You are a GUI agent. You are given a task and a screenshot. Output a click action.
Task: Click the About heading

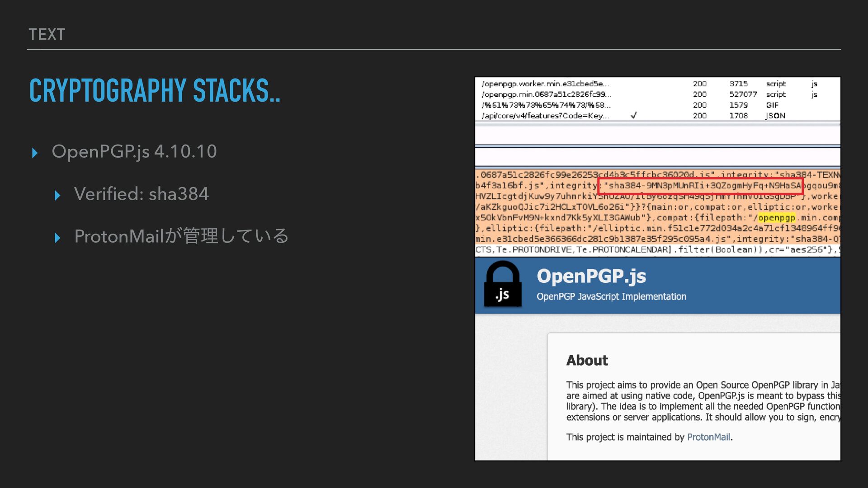tap(587, 360)
